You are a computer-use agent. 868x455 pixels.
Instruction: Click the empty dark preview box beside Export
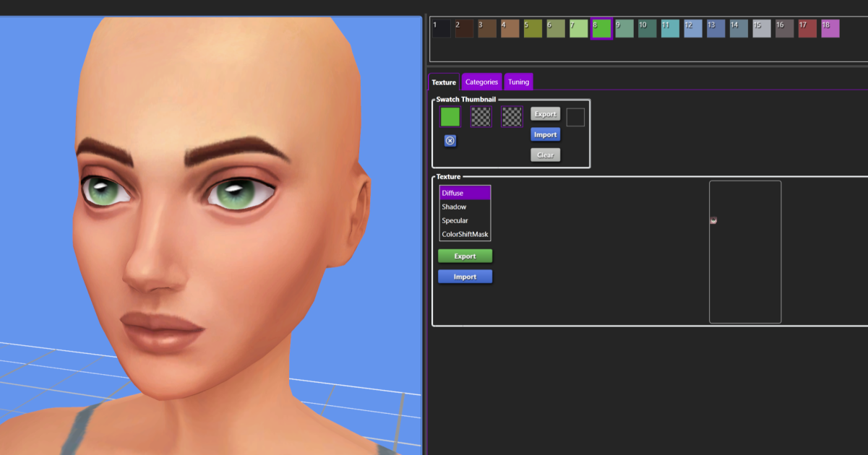point(575,117)
